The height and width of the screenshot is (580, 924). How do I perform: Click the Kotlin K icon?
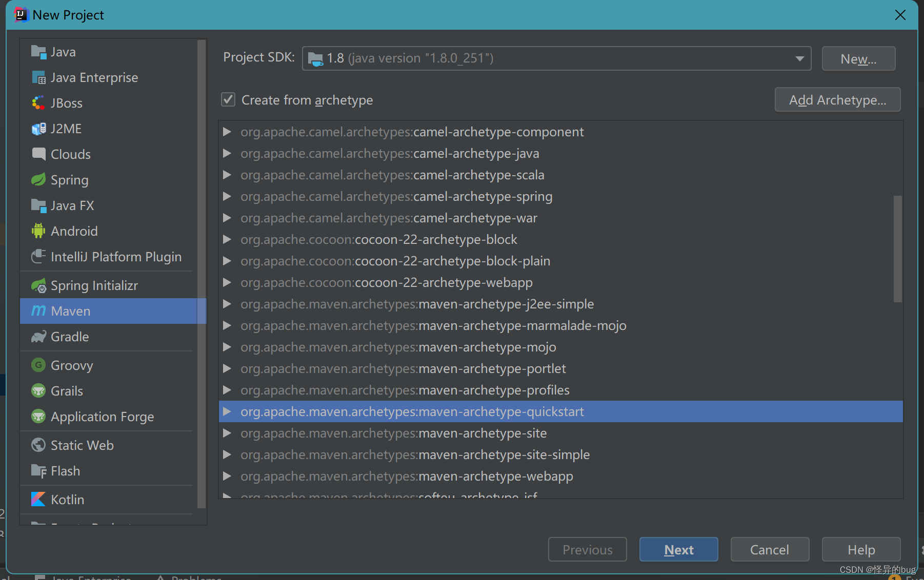coord(38,500)
